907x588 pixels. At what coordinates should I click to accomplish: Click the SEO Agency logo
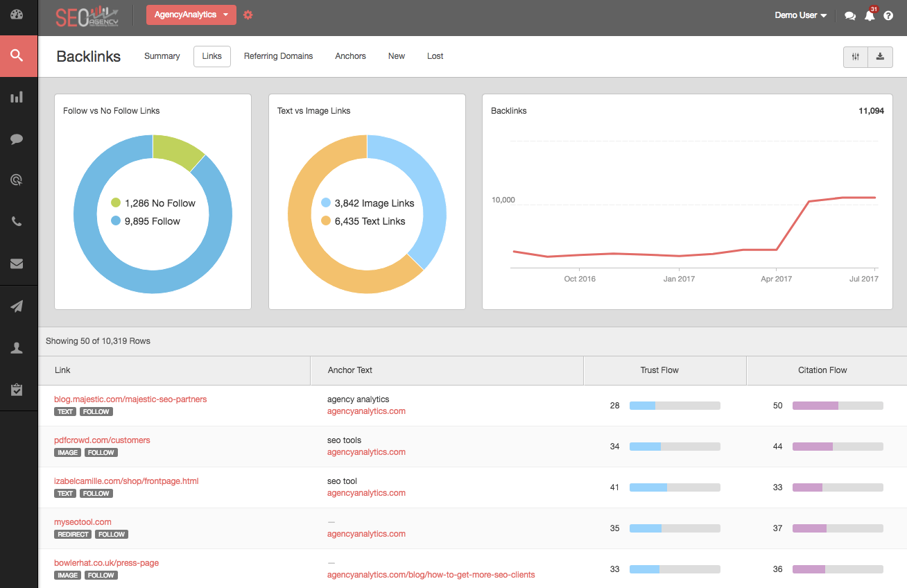tap(87, 15)
